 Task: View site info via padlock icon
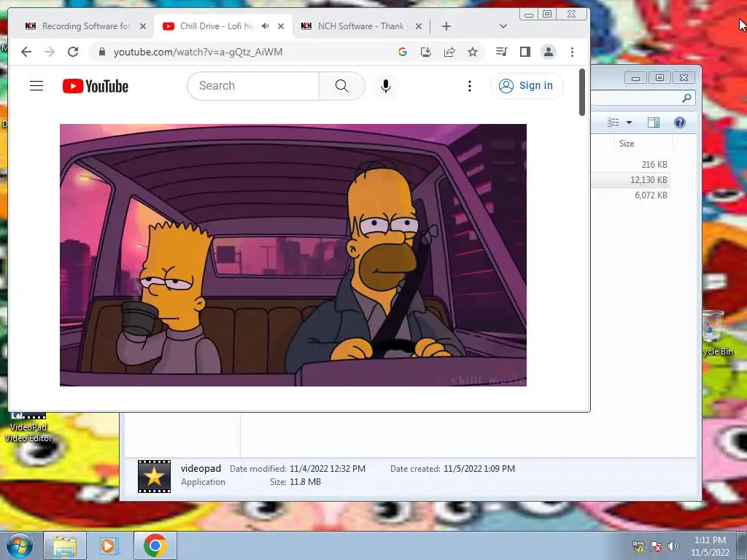click(101, 52)
